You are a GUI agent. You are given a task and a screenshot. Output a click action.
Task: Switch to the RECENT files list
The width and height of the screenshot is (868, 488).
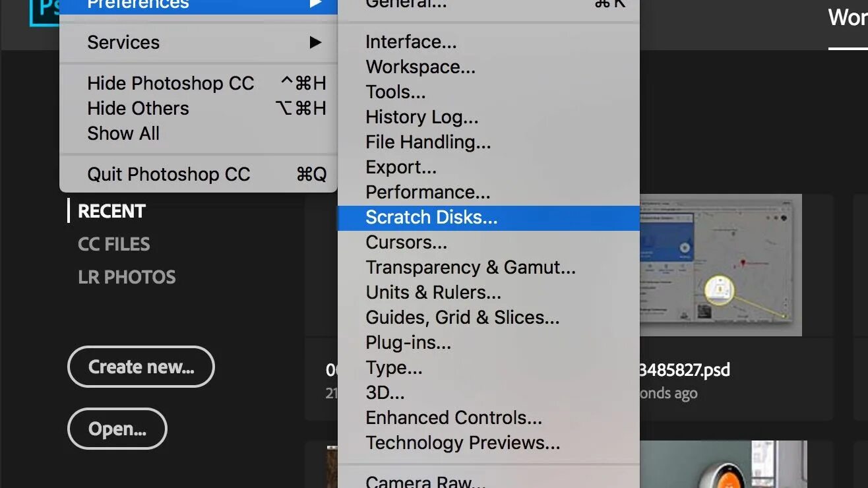coord(111,211)
